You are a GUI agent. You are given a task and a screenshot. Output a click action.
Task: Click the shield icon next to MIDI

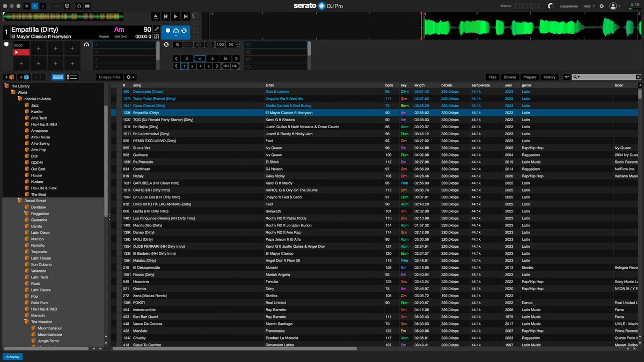67,5
